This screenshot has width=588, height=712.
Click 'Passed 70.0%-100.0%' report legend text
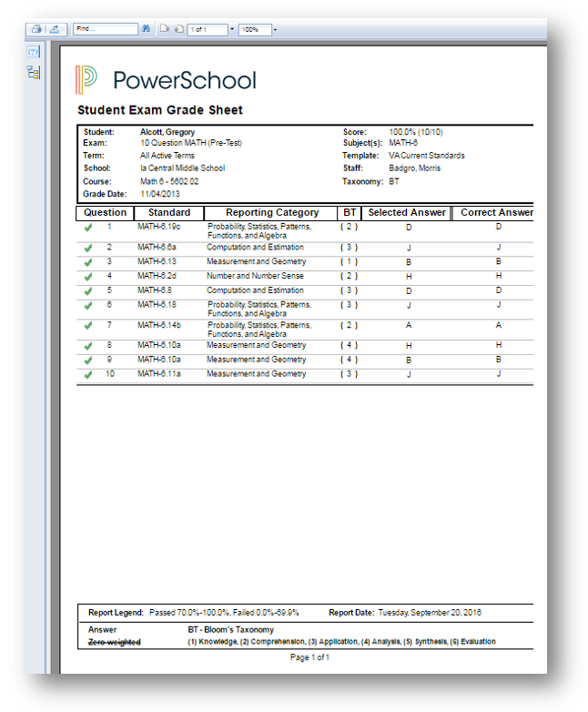point(190,613)
